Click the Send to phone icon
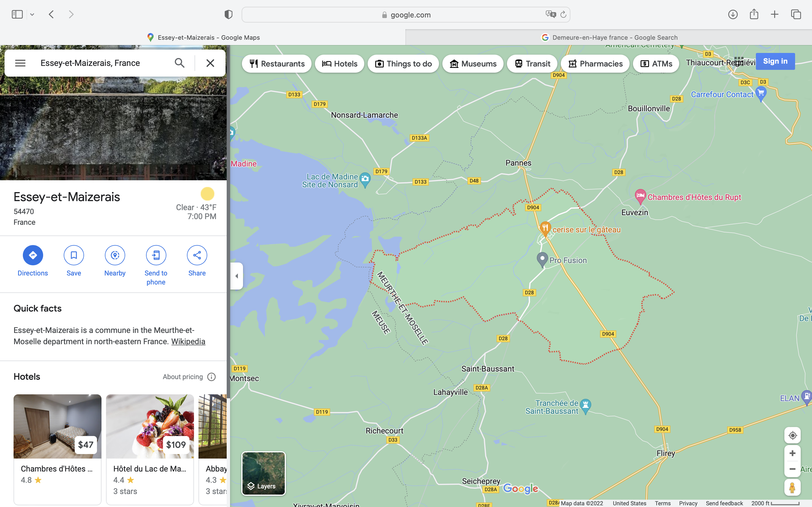The width and height of the screenshot is (812, 507). tap(156, 255)
